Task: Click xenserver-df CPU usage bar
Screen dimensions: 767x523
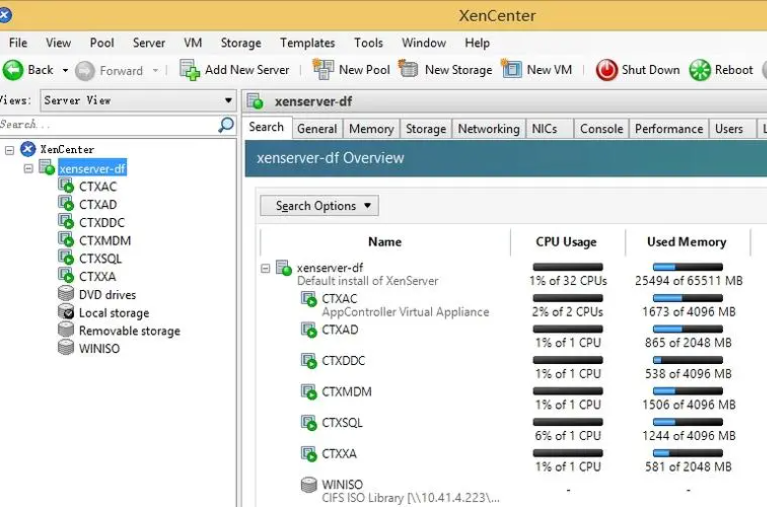Action: click(x=568, y=267)
